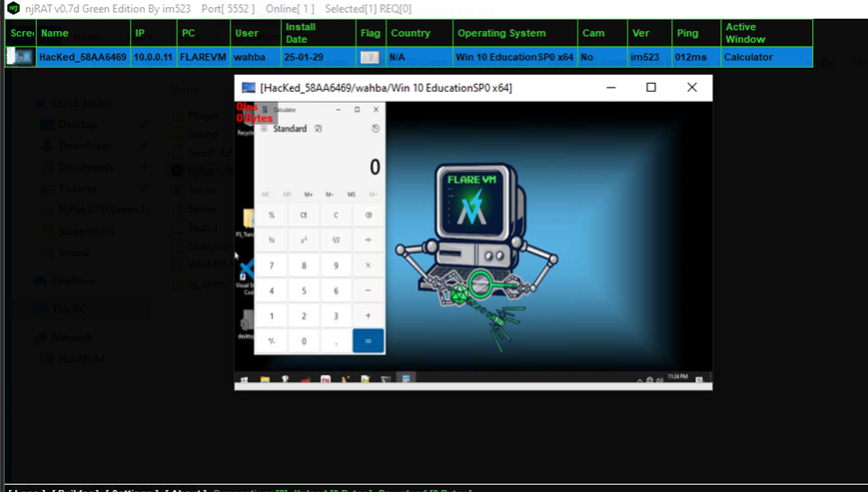Viewport: 868px width, 492px height.
Task: Sort clients by the IP column header
Action: [154, 33]
